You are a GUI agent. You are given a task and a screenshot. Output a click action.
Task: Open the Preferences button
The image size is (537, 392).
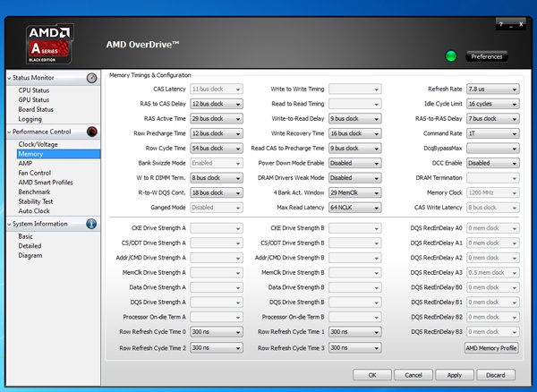click(x=487, y=56)
